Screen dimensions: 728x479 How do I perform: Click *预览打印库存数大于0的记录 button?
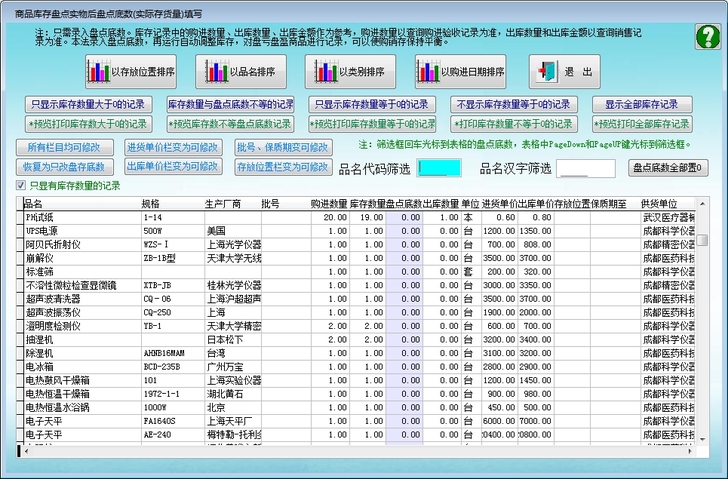[x=88, y=124]
